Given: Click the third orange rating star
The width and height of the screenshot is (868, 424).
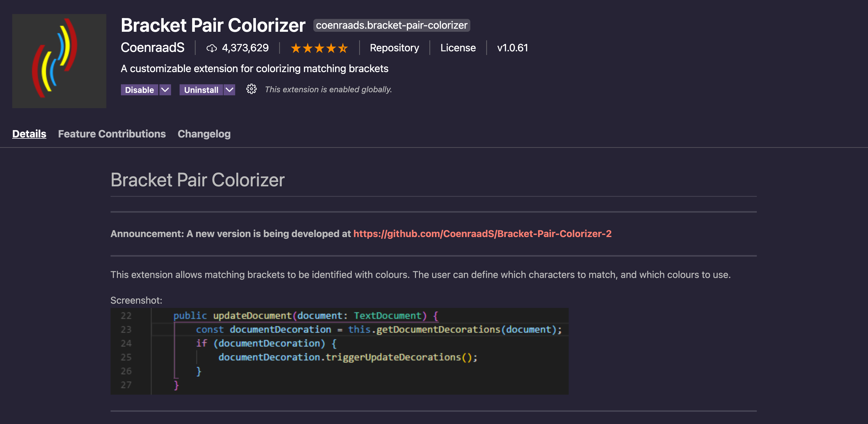Looking at the screenshot, I should coord(319,48).
